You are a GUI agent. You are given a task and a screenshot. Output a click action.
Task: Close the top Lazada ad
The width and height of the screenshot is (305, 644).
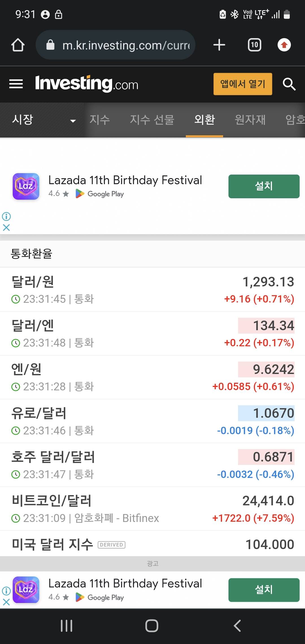pos(6,227)
